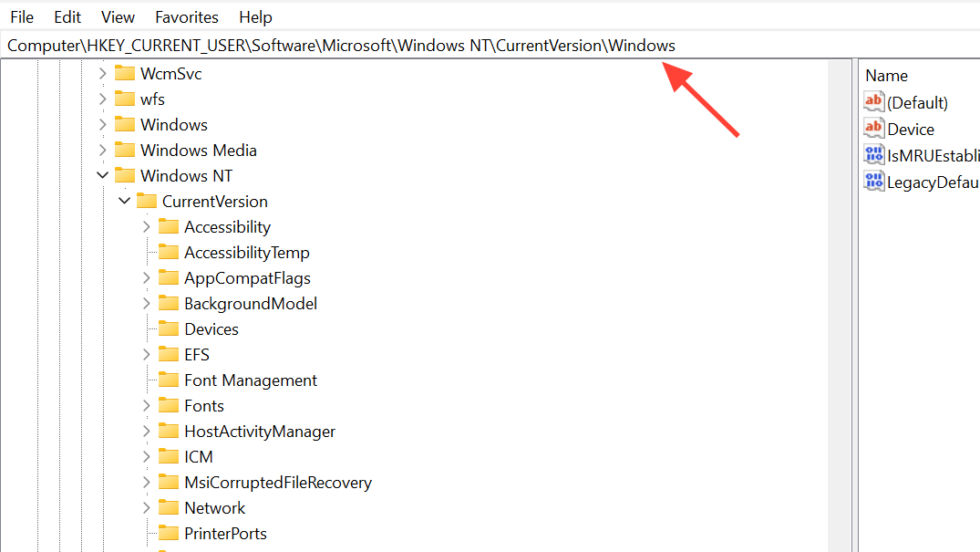The image size is (980, 552).
Task: Click the AccessibilityTemp folder icon
Action: pyautogui.click(x=168, y=252)
